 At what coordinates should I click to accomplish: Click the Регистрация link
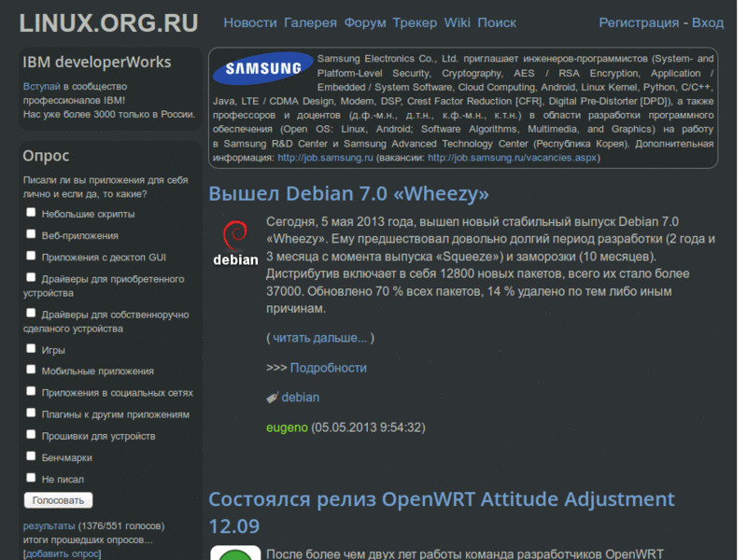(639, 22)
